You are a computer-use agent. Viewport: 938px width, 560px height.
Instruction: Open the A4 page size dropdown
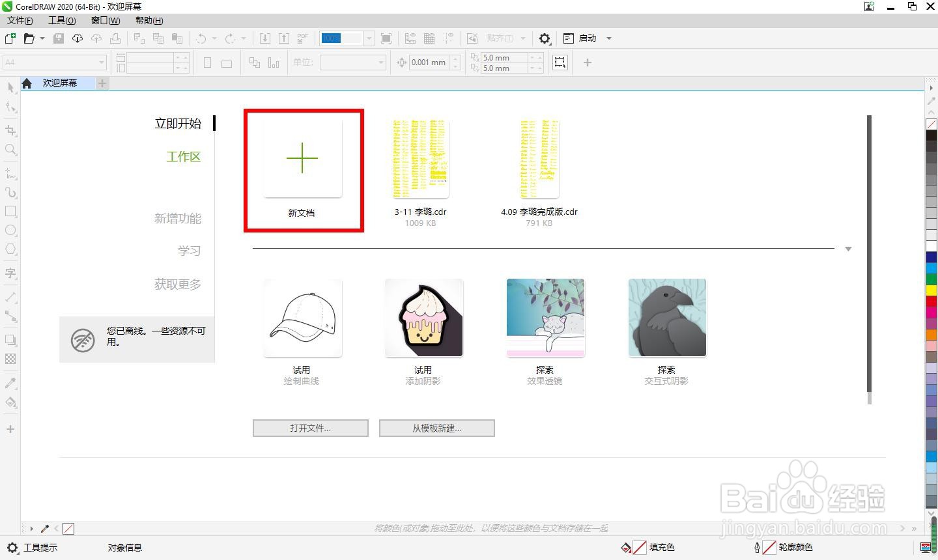click(102, 63)
